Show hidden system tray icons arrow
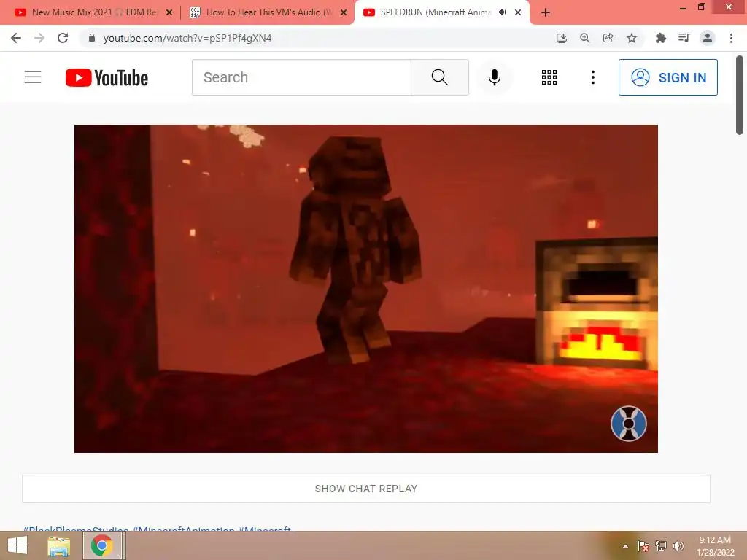747x560 pixels. 625,546
